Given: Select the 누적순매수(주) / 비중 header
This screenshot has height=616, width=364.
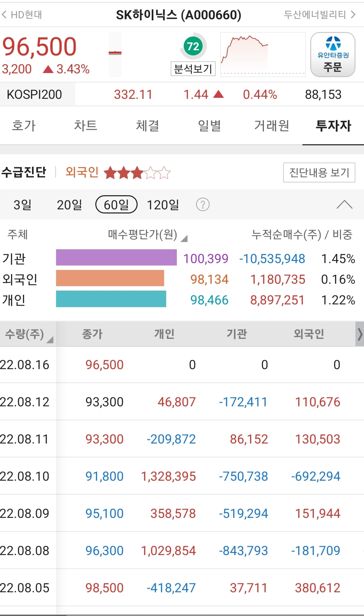Looking at the screenshot, I should pos(302,235).
